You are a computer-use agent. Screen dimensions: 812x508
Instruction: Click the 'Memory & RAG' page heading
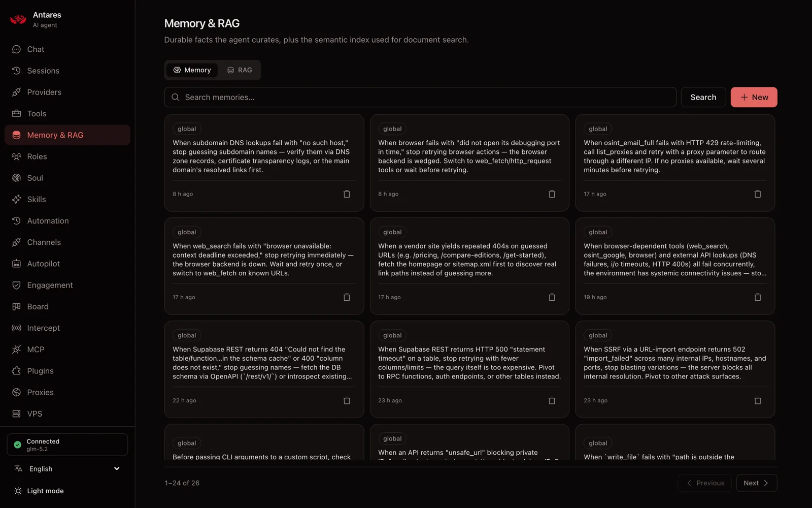coord(202,23)
